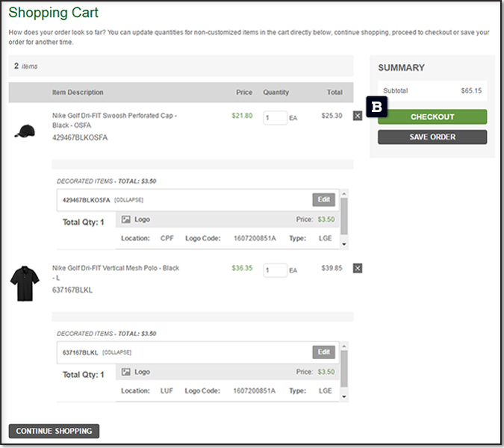The height and width of the screenshot is (448, 504).
Task: Collapse the 637167BLKL decorated item
Action: point(116,352)
